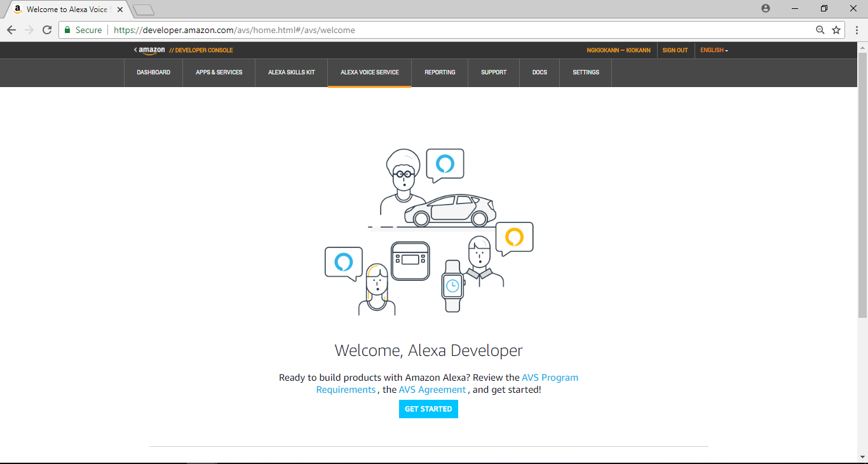The width and height of the screenshot is (868, 464).
Task: Select the Alexa Voice Service tab
Action: tap(370, 72)
